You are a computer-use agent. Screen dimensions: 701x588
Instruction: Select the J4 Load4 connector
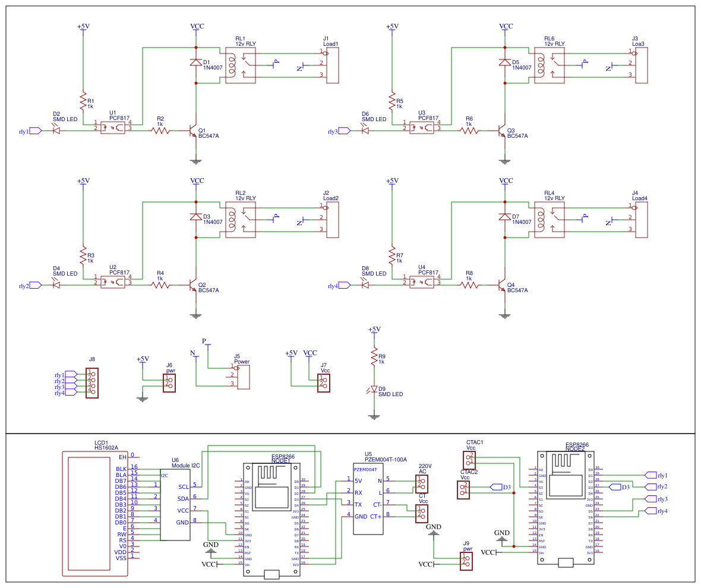click(641, 220)
